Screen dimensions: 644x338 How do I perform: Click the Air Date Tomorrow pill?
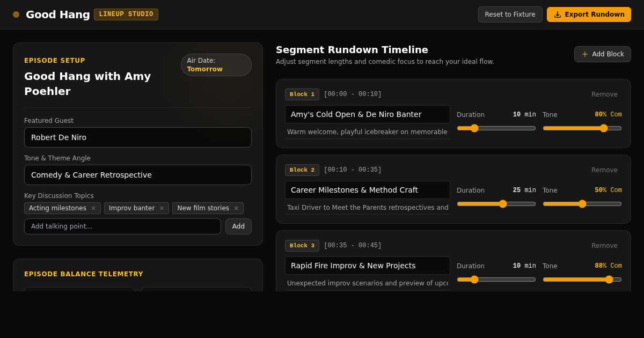pyautogui.click(x=216, y=65)
